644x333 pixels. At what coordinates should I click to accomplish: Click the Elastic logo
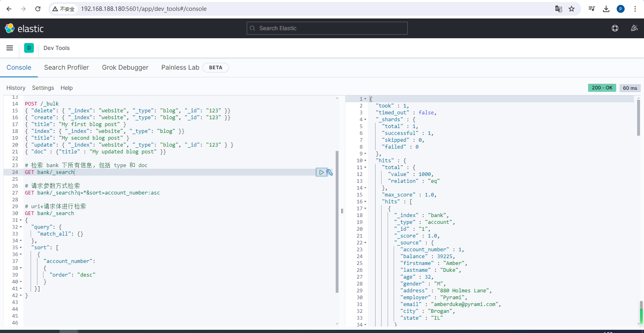tap(24, 29)
